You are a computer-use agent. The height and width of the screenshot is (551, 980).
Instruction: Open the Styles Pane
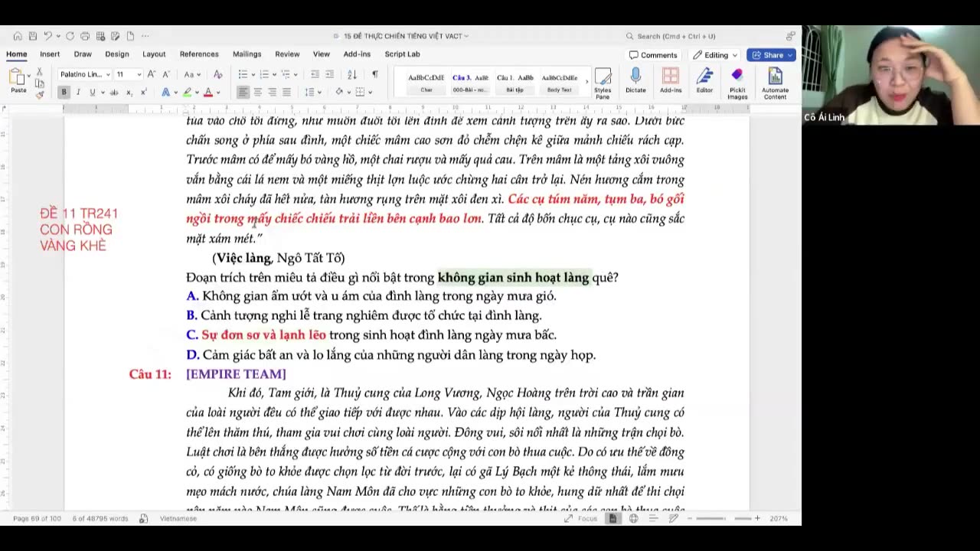click(x=603, y=83)
